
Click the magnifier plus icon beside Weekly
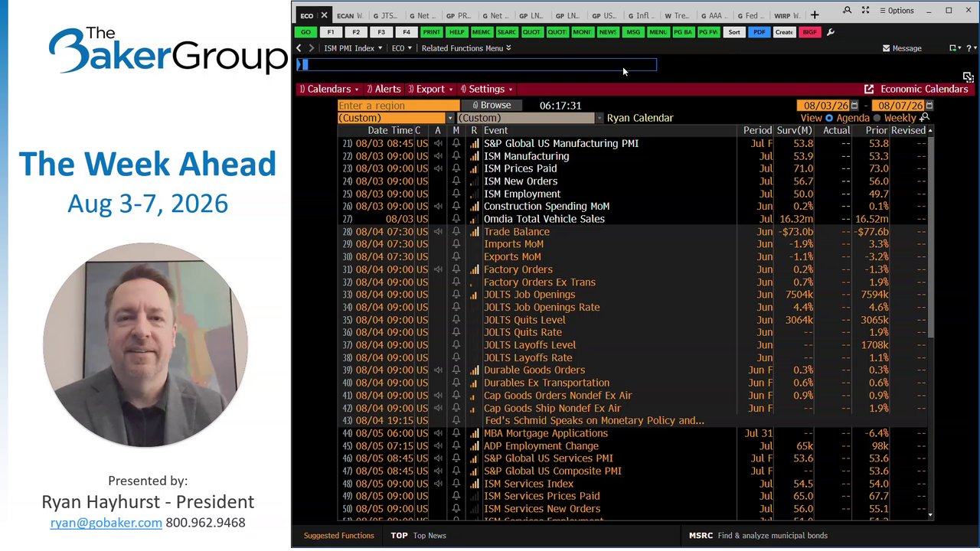tap(924, 118)
